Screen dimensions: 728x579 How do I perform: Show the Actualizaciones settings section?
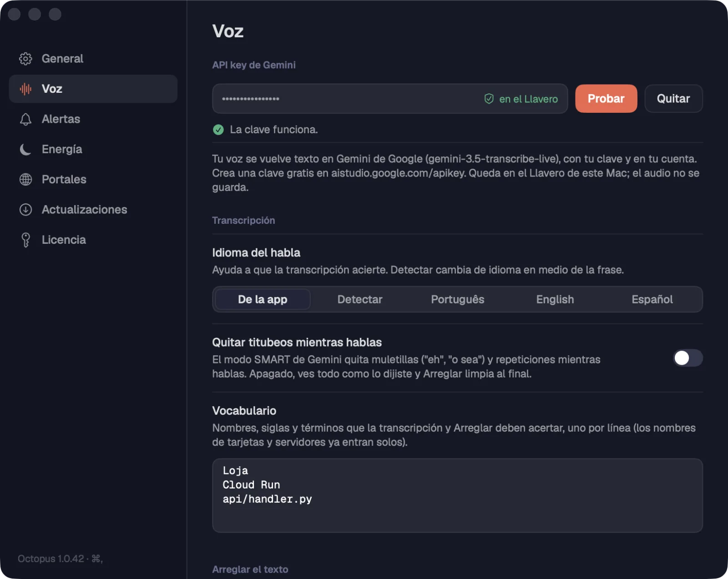click(93, 210)
